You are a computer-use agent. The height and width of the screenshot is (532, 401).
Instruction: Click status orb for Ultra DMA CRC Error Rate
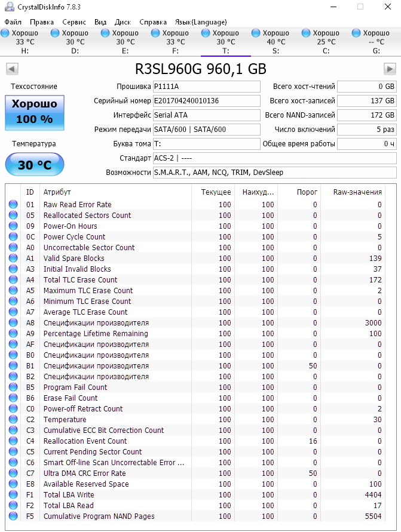pyautogui.click(x=13, y=473)
